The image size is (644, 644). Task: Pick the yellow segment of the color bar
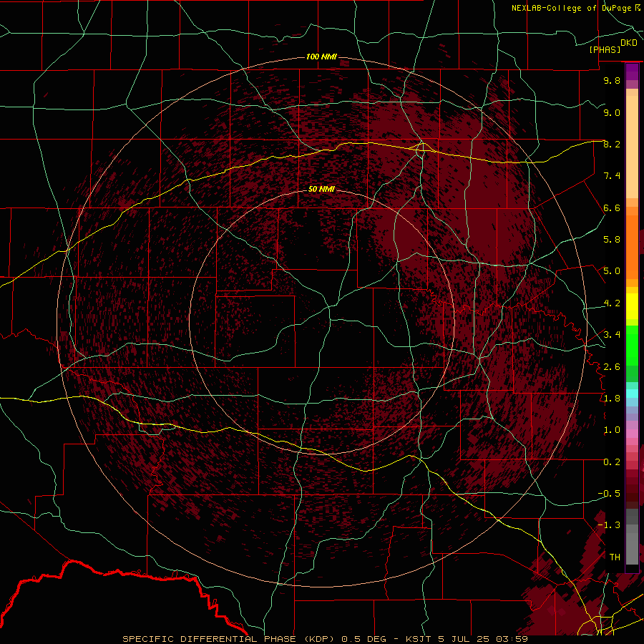coord(632,306)
